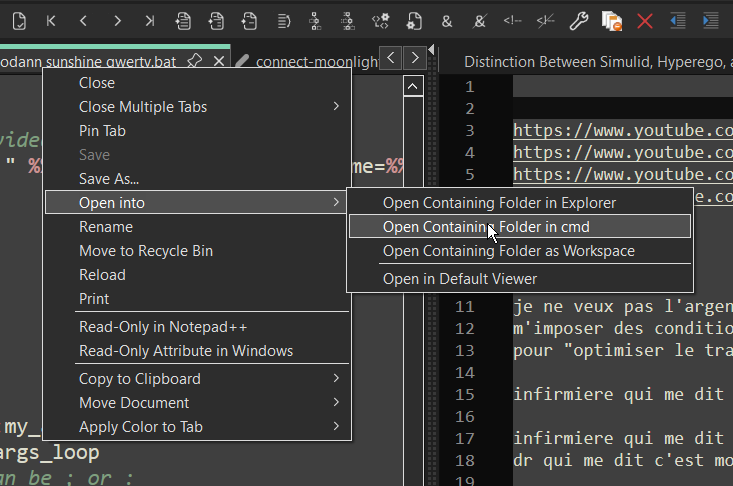The height and width of the screenshot is (486, 733).
Task: Click the gear-cluster icon in toolbar
Action: tap(380, 20)
